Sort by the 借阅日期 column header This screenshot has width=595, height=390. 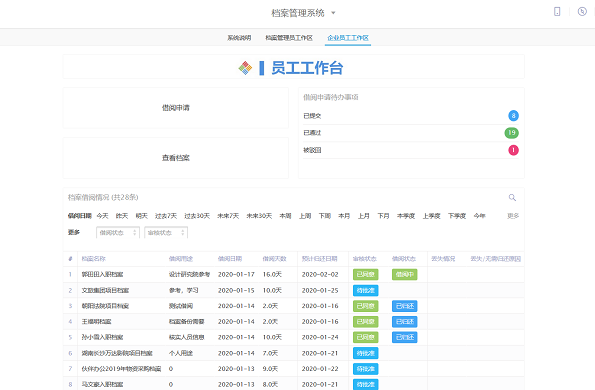point(230,259)
